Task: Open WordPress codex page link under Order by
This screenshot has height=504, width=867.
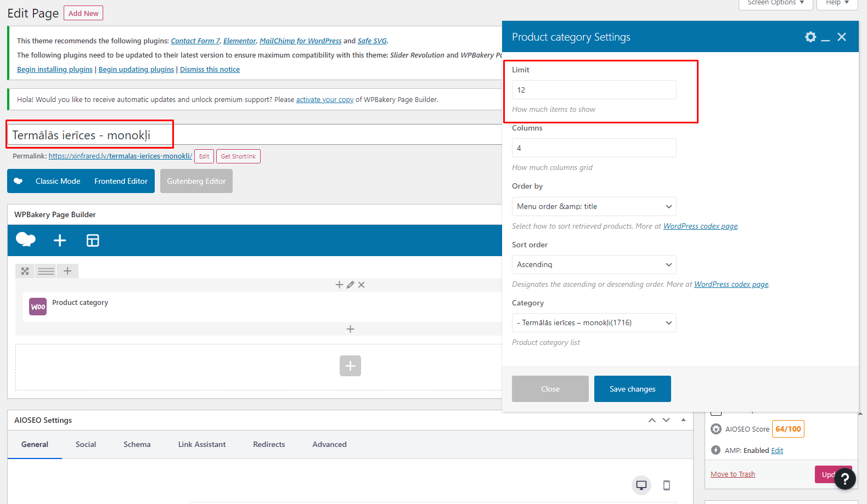Action: [x=700, y=226]
